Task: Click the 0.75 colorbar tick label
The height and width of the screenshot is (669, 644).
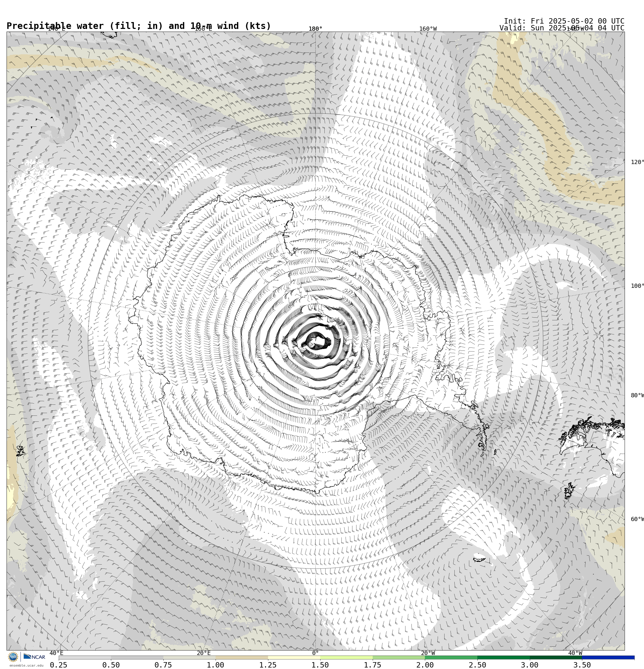Action: pos(163,665)
